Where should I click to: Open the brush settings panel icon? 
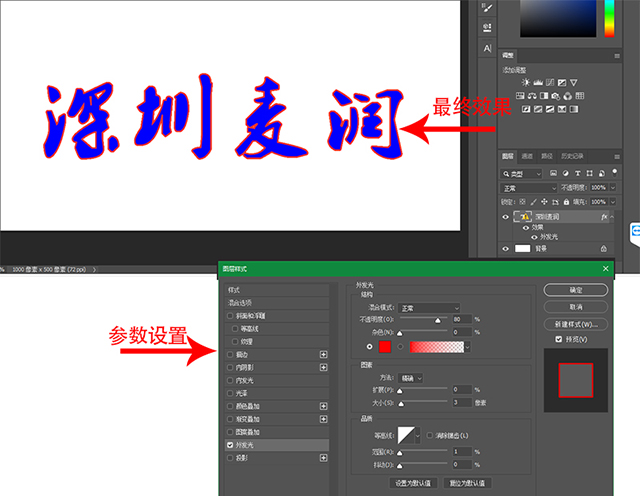[487, 7]
